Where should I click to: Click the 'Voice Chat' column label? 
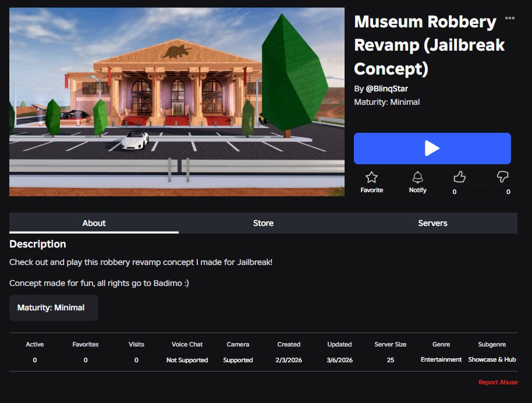pyautogui.click(x=187, y=344)
